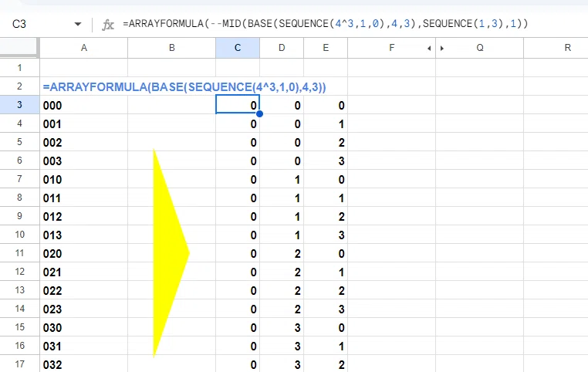Click cell A2 with the ARRAYFORMULA text
The image size is (588, 372).
pyautogui.click(x=83, y=86)
